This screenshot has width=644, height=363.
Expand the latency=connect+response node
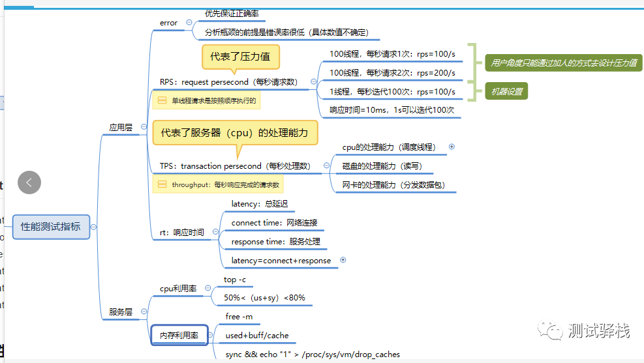343,259
